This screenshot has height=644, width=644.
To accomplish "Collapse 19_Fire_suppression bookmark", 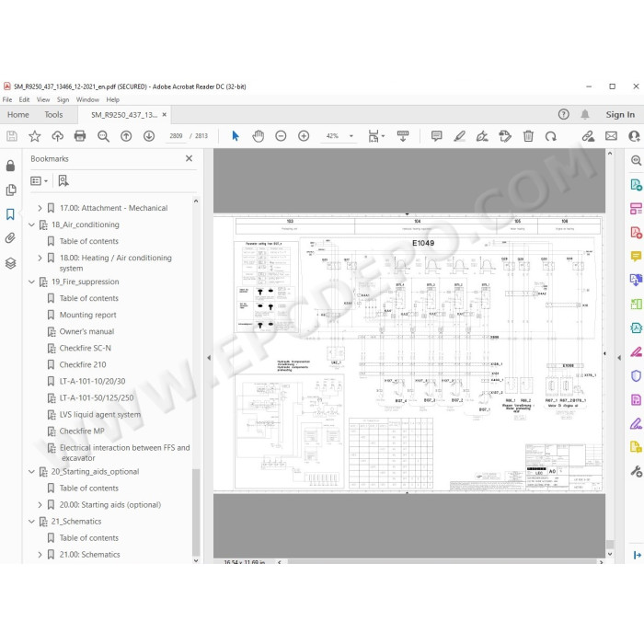I will (x=31, y=282).
